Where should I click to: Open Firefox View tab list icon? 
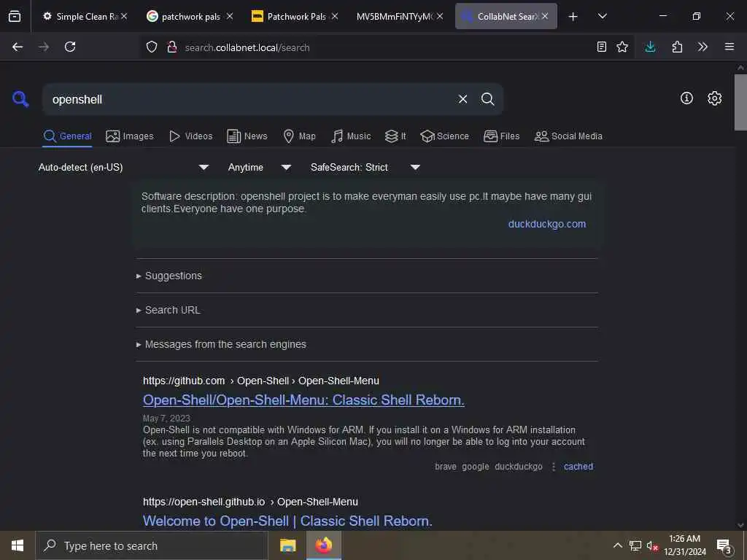tap(15, 16)
